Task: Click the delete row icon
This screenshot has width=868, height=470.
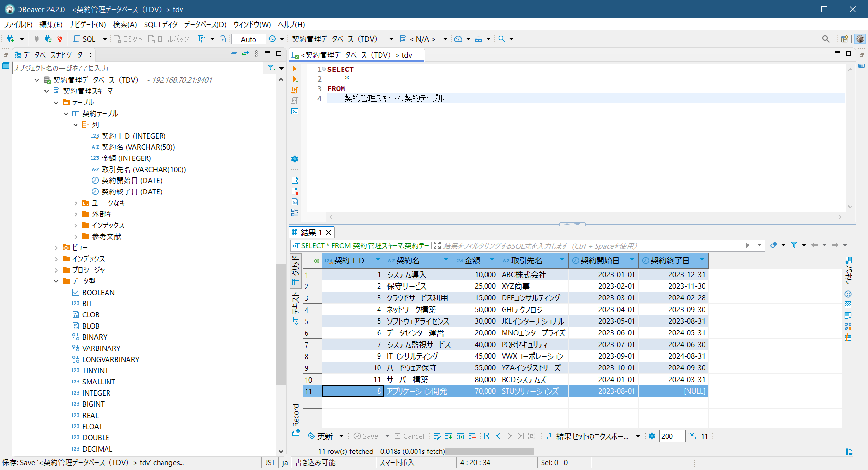Action: (x=472, y=436)
